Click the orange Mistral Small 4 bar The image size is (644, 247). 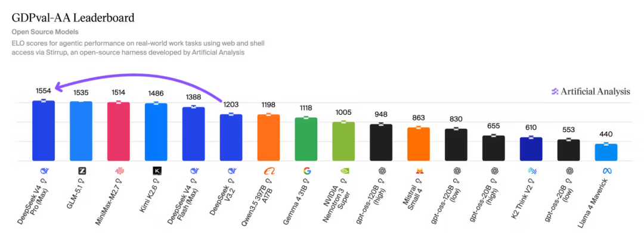(419, 144)
